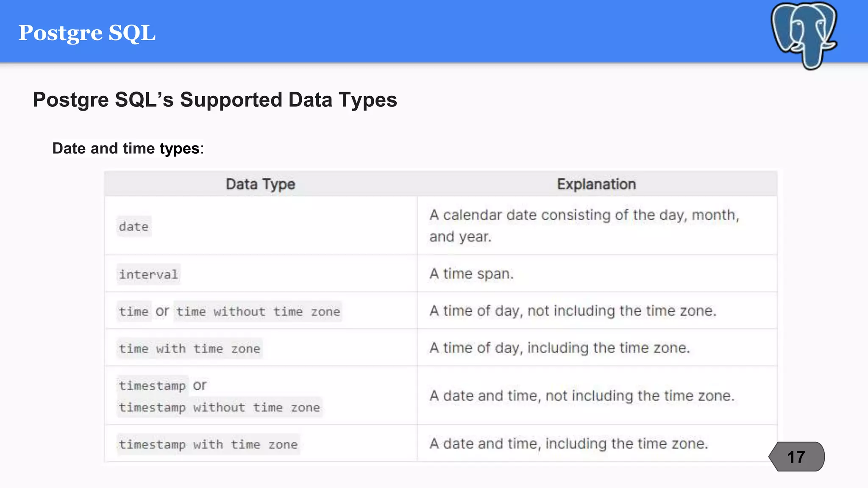The height and width of the screenshot is (488, 868).
Task: Click the "time without time zone" code label
Action: tap(258, 312)
